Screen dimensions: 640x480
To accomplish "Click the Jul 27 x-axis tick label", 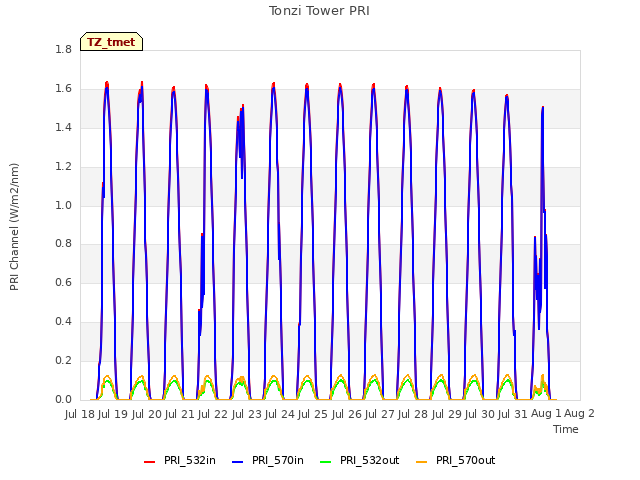I will (380, 414).
